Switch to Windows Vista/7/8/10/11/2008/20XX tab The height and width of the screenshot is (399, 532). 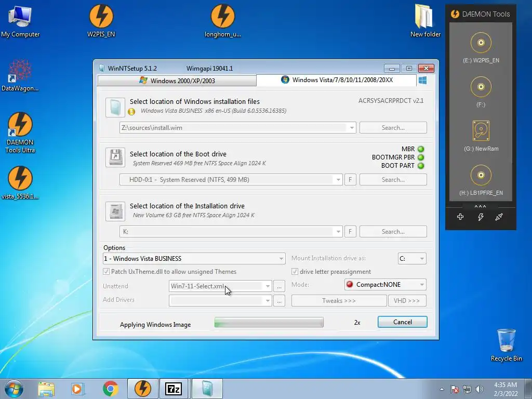336,80
